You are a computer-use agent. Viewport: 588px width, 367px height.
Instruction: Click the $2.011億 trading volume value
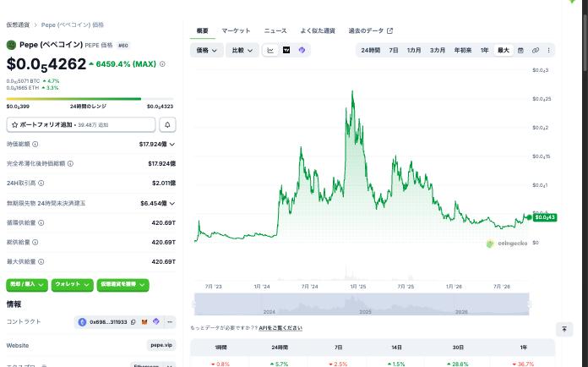point(164,183)
